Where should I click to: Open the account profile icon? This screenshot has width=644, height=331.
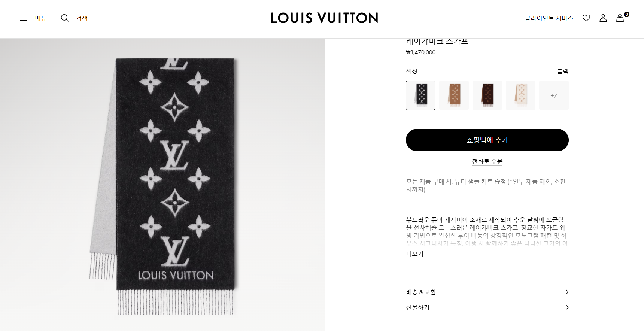(x=603, y=18)
